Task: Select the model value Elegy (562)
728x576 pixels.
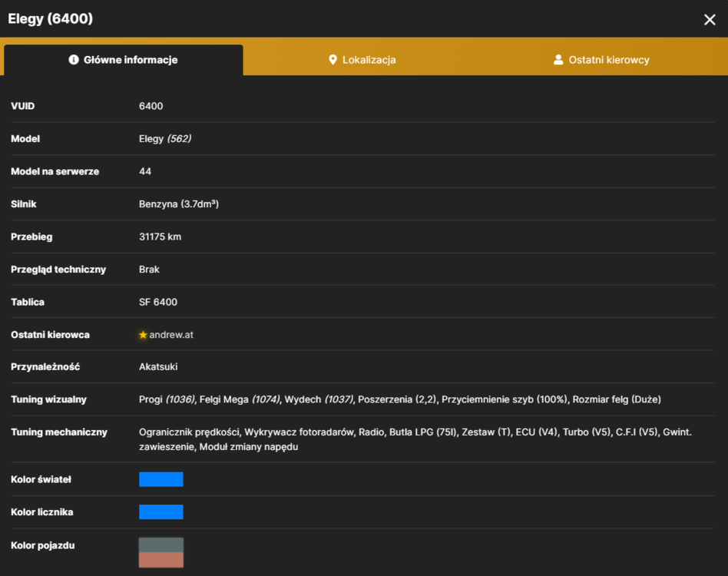Action: pos(165,139)
